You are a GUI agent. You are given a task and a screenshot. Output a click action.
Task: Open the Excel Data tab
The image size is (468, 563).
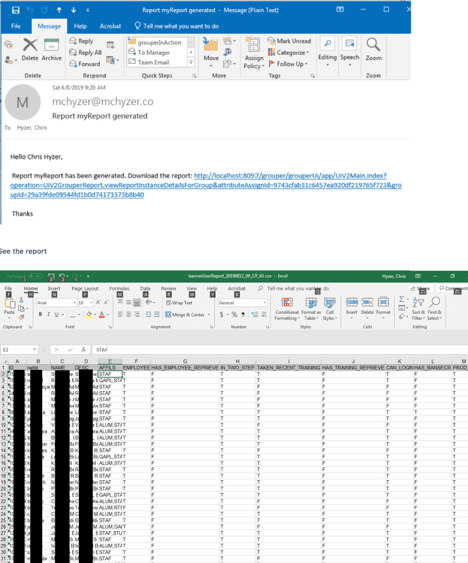coord(145,288)
